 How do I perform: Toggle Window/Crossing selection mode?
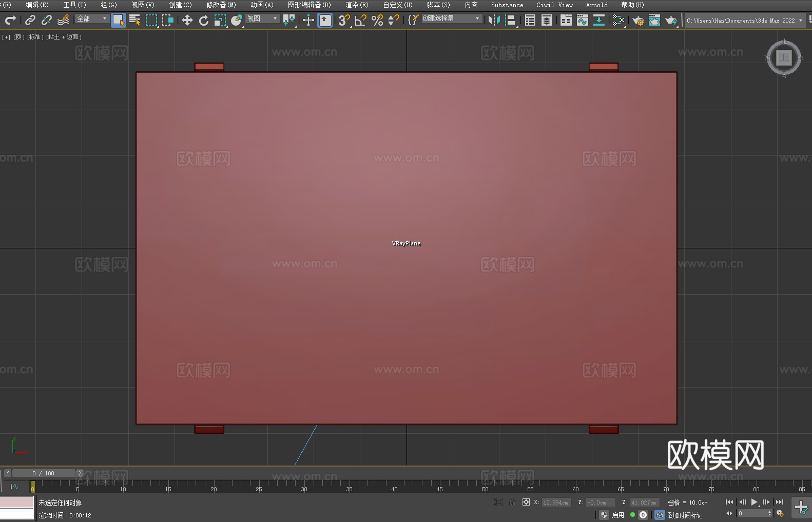pyautogui.click(x=168, y=20)
